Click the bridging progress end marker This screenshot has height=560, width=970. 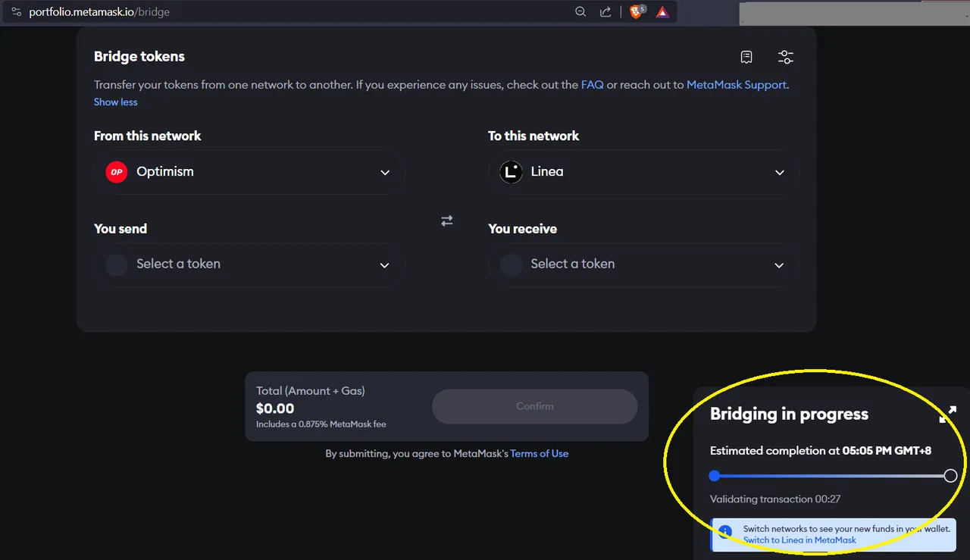[950, 476]
